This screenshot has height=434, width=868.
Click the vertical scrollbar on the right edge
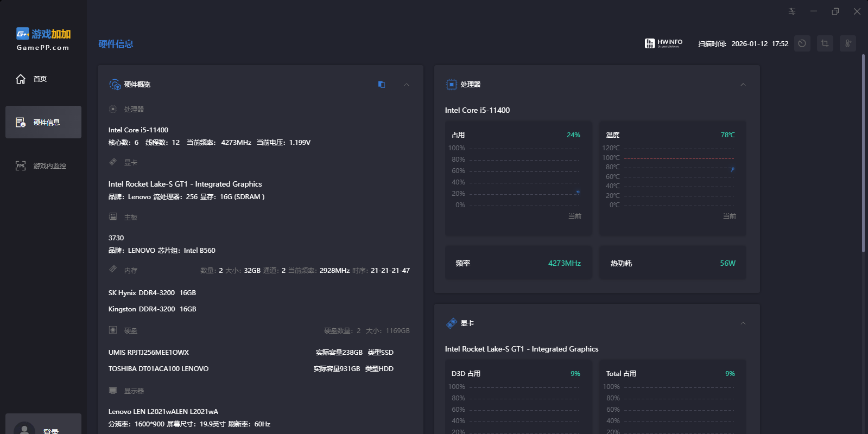pos(863,152)
